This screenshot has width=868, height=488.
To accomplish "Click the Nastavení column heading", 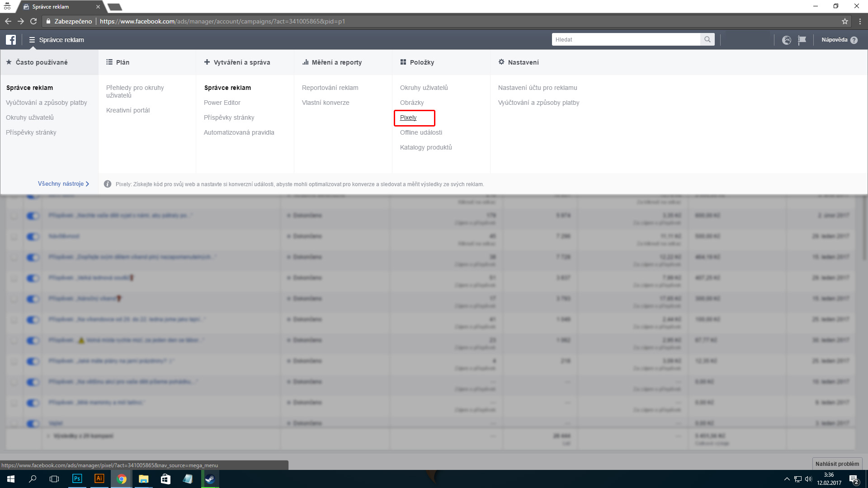I will tap(518, 62).
